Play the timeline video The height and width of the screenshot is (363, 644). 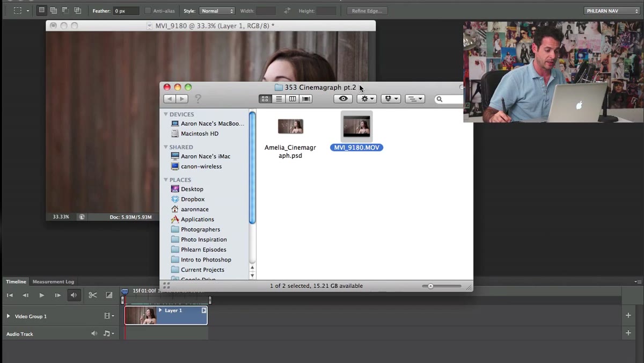coord(42,295)
